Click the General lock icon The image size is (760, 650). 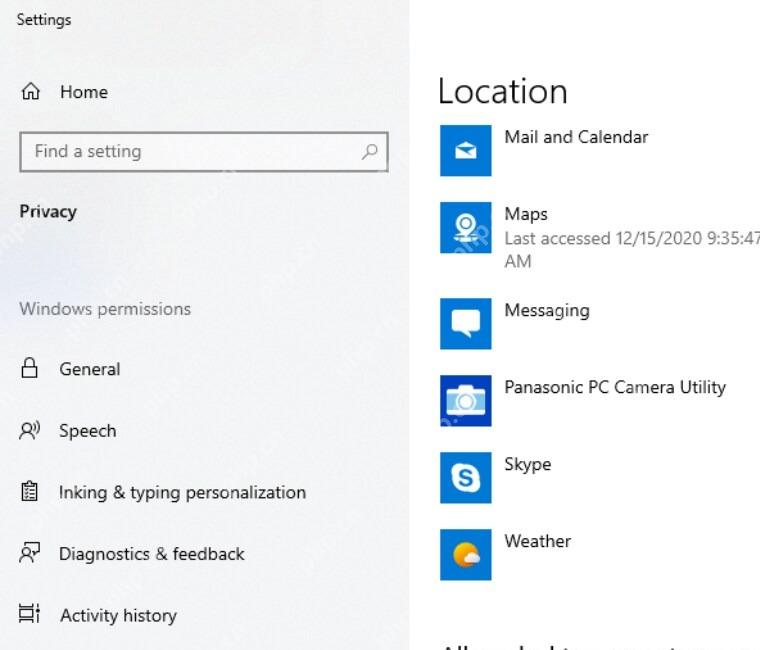pyautogui.click(x=30, y=368)
